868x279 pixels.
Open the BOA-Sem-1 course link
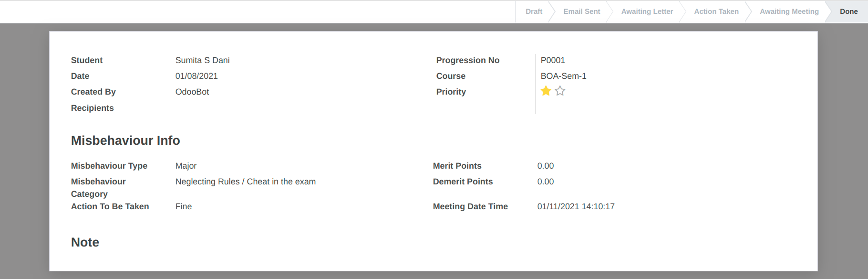[563, 76]
